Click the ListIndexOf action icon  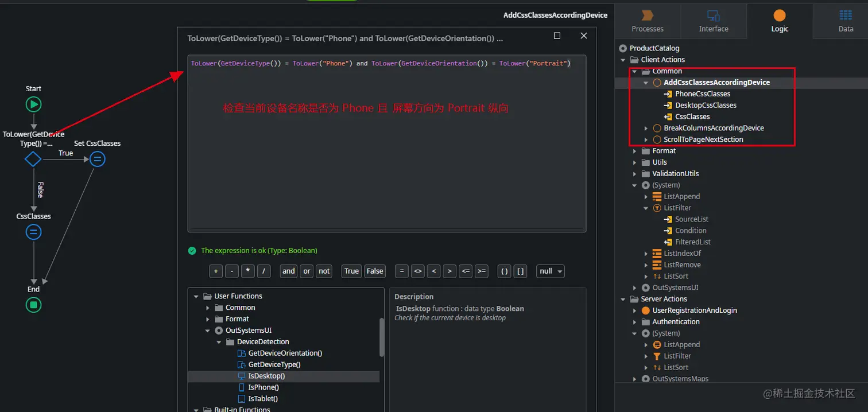[657, 253]
